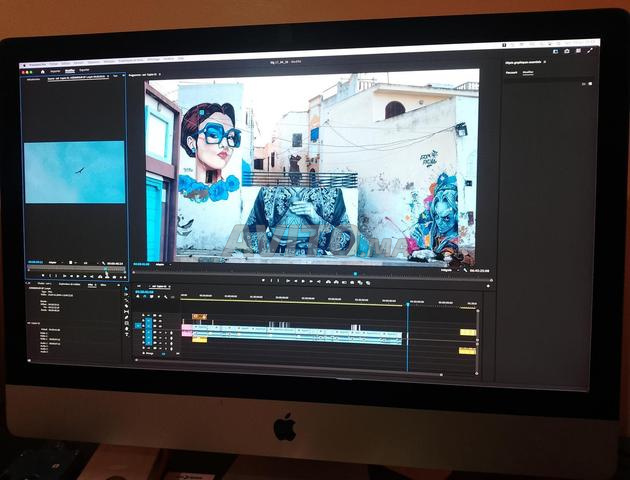Viewport: 630px width, 480px height.
Task: Open the Source panel group overflow chevron
Action: click(123, 76)
